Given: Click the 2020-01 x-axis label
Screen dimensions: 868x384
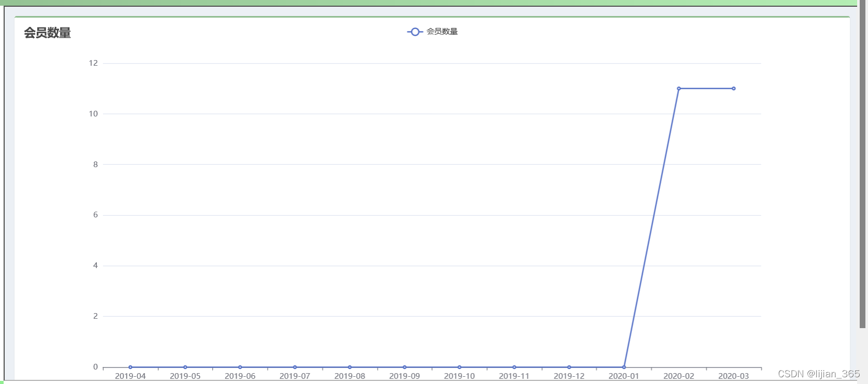Looking at the screenshot, I should [x=624, y=376].
